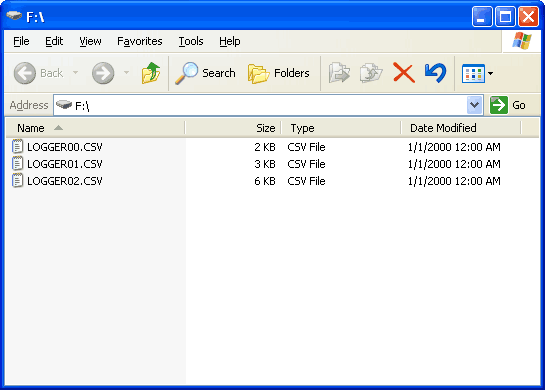Click the LOGGER00.CSV file icon
This screenshot has width=545, height=390.
pos(17,146)
